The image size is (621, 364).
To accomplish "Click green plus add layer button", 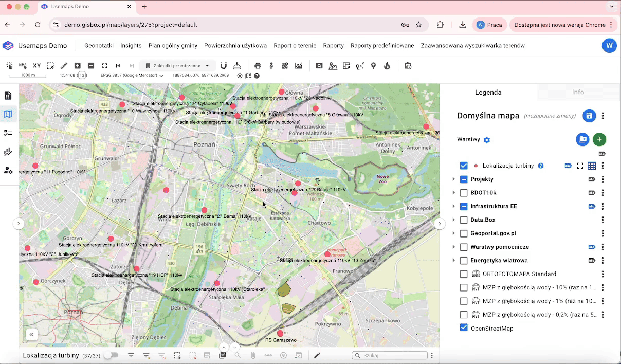I will click(x=599, y=139).
